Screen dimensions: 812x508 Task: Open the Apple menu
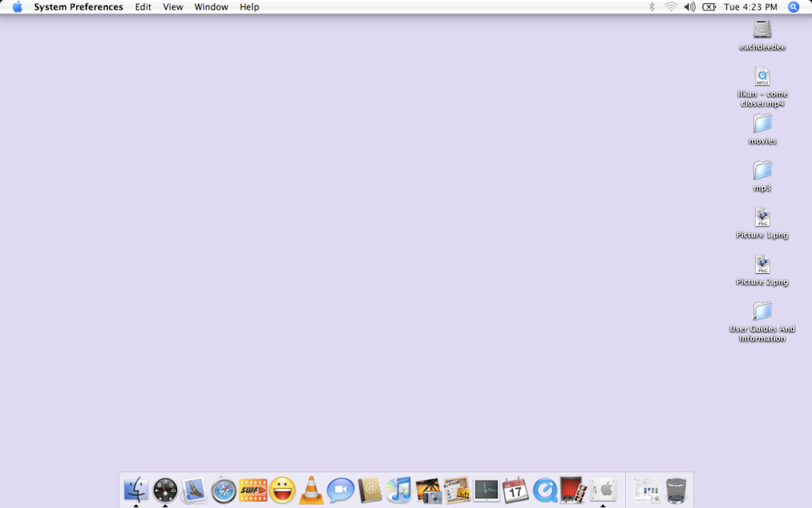[x=17, y=7]
